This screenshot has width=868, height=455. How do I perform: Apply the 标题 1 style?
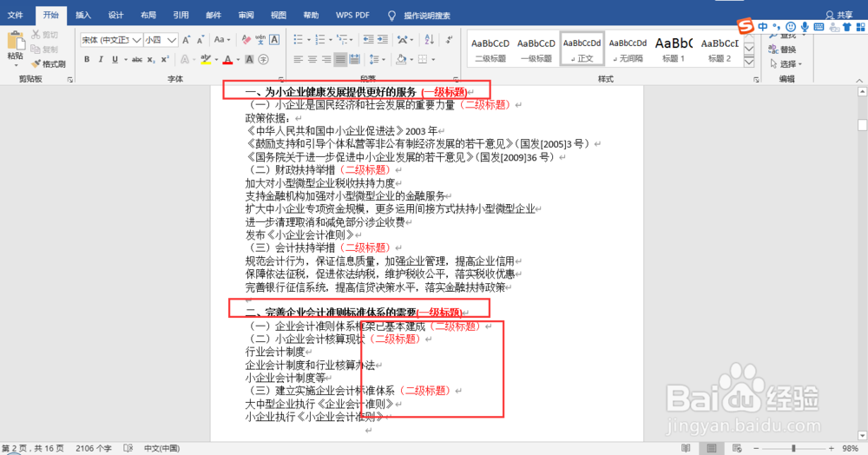pyautogui.click(x=674, y=49)
